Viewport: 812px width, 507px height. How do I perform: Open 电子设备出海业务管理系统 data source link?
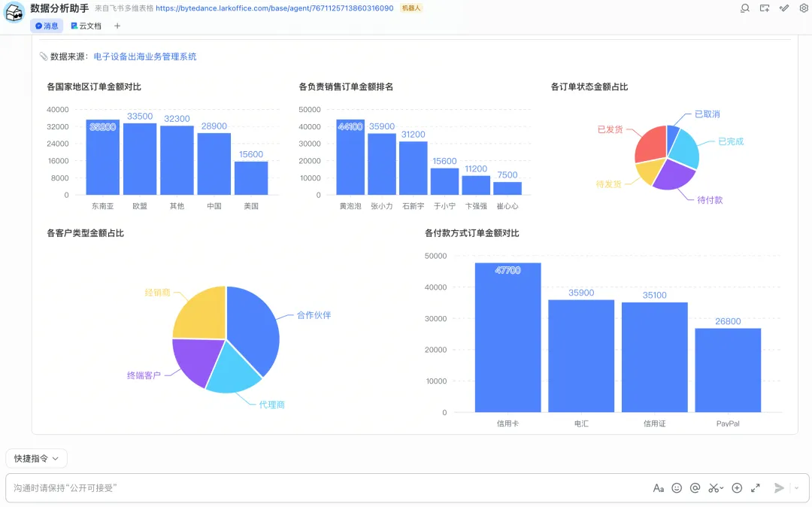point(145,56)
